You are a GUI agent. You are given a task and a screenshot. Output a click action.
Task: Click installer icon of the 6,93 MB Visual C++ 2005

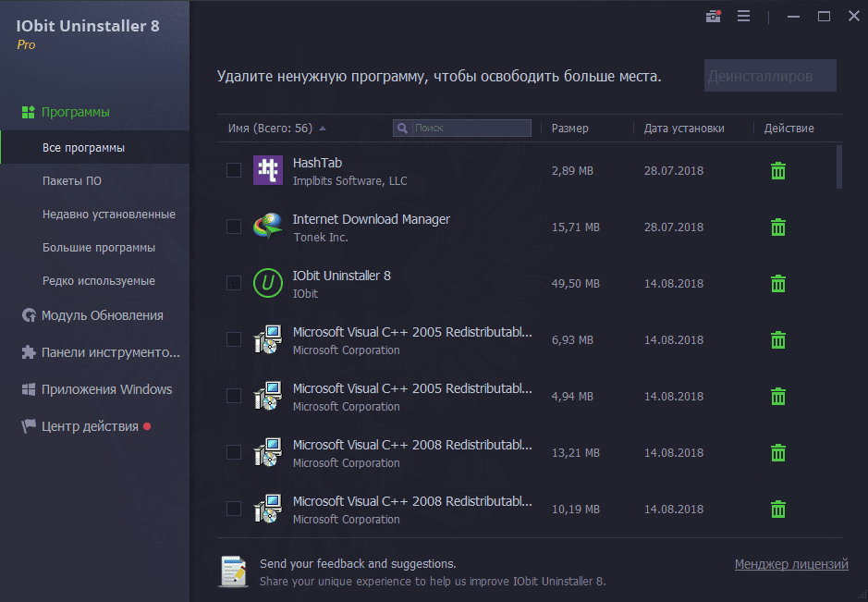tap(268, 339)
